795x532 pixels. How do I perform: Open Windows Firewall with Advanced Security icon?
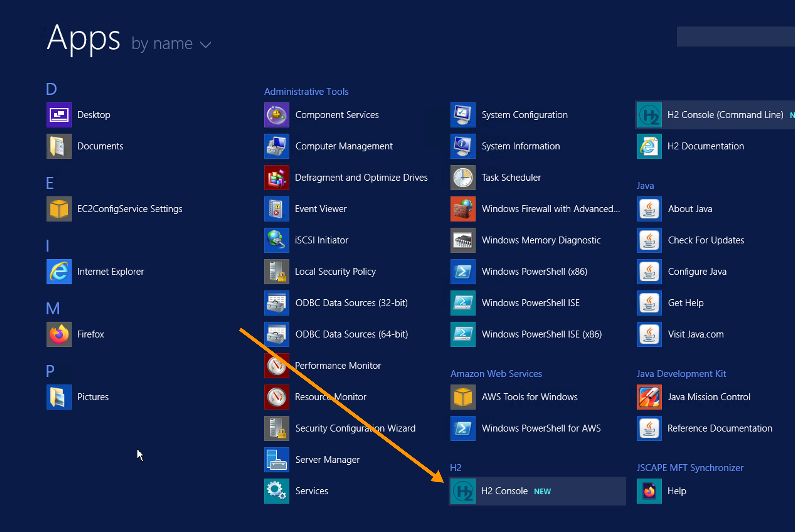click(463, 209)
